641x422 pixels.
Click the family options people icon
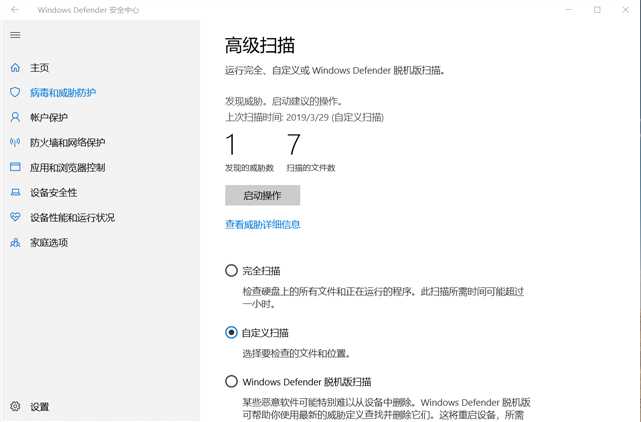click(15, 242)
